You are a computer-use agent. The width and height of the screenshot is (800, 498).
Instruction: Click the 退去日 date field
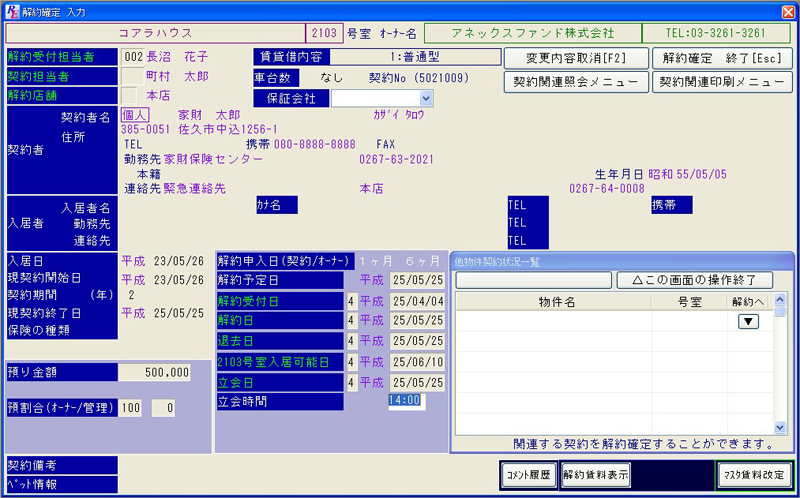point(418,340)
